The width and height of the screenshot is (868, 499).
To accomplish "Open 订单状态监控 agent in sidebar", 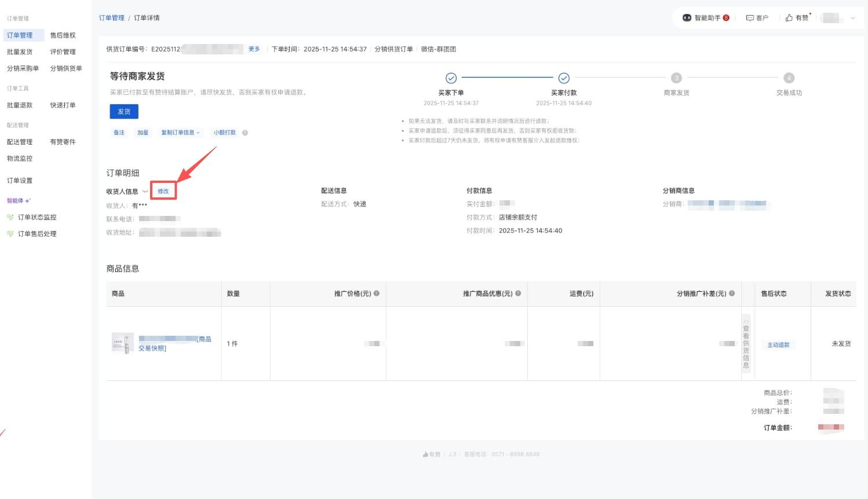I will click(x=37, y=218).
